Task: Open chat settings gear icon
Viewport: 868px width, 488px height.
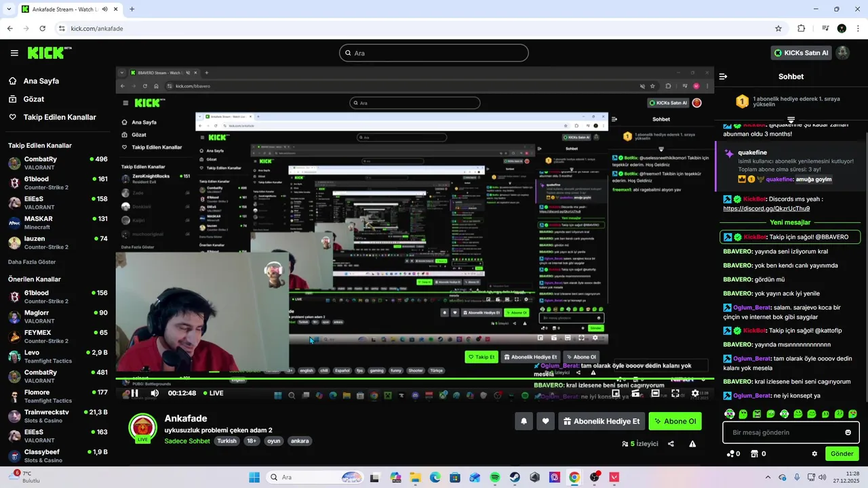Action: tap(814, 453)
